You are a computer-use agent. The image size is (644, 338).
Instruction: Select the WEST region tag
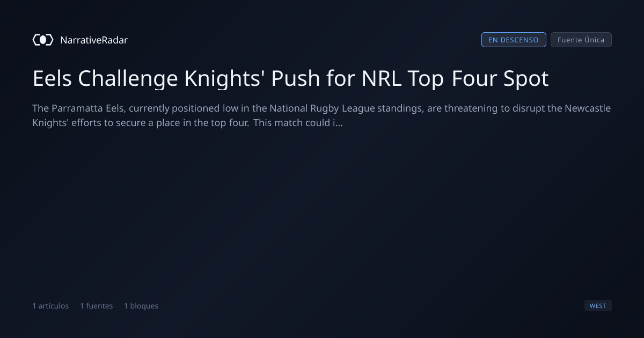598,306
